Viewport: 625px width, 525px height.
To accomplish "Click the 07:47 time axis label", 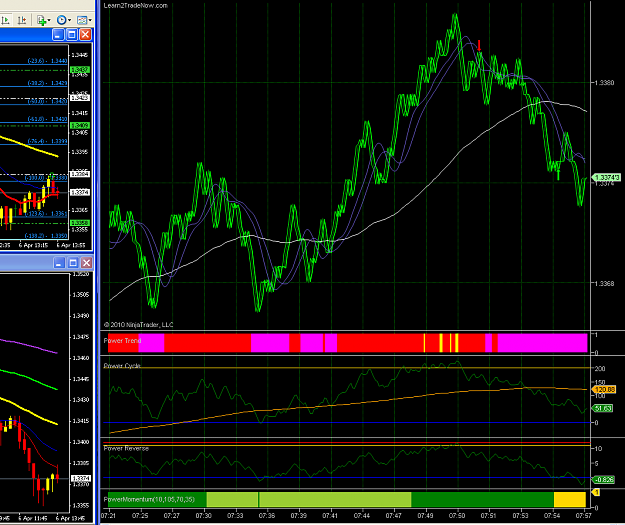I will click(393, 516).
